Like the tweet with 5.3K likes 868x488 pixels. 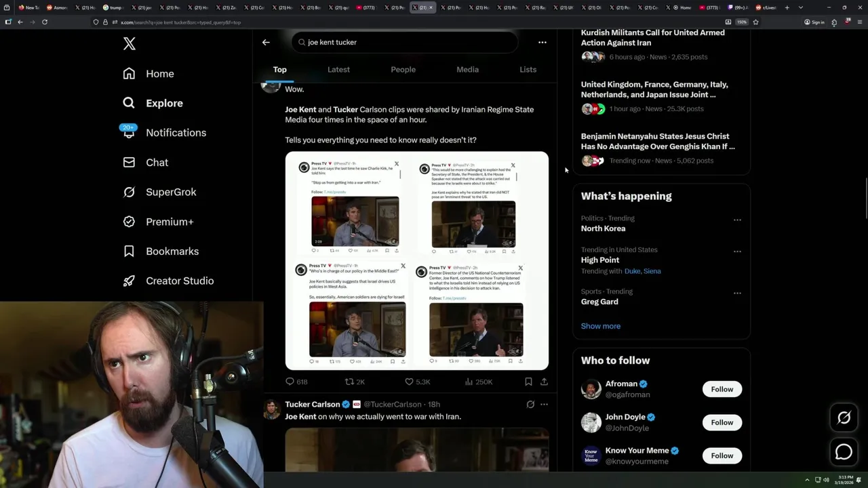click(x=418, y=382)
